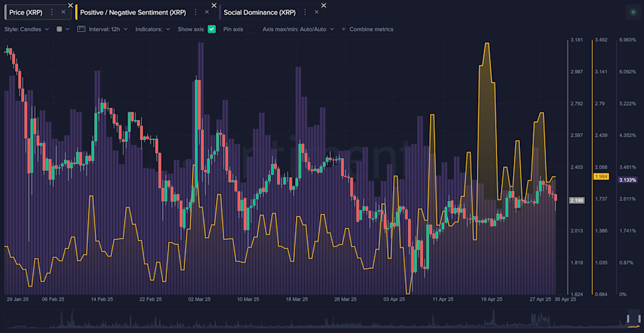The width and height of the screenshot is (644, 333).
Task: Click the green round icon in the top right
Action: coord(633,12)
